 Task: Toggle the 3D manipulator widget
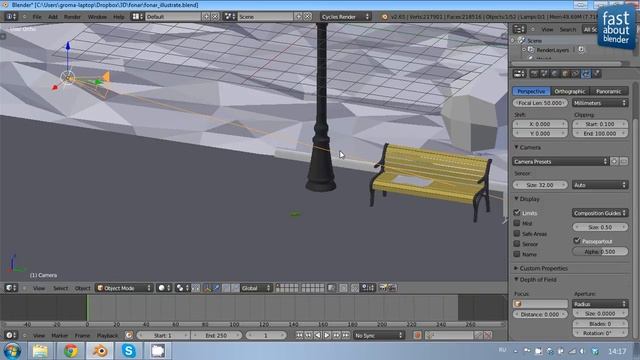point(207,288)
